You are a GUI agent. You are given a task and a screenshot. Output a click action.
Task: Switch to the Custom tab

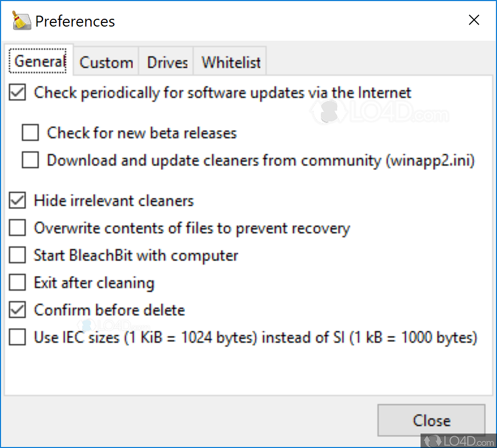point(106,61)
